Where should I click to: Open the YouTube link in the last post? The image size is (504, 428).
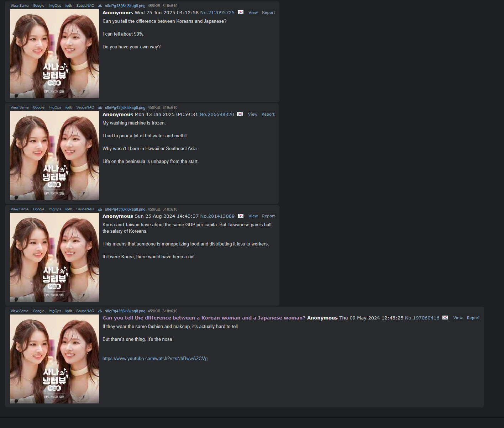[x=155, y=358]
